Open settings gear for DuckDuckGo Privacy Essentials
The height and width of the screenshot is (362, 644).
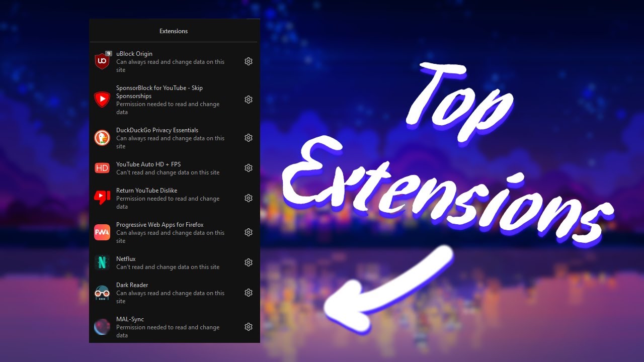point(249,138)
